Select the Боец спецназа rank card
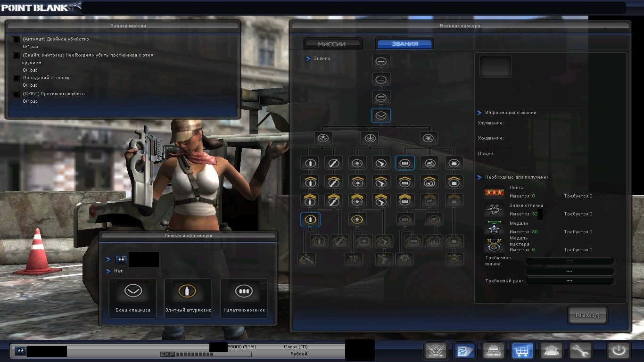This screenshot has width=644, height=362. (x=133, y=298)
